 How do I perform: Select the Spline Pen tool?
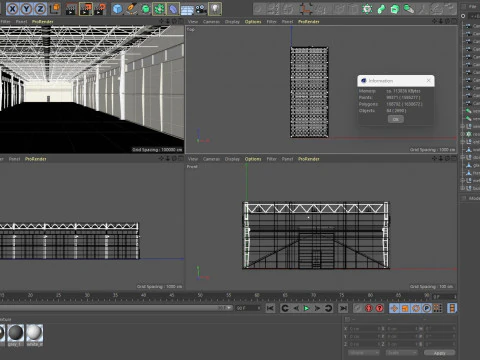coord(131,9)
